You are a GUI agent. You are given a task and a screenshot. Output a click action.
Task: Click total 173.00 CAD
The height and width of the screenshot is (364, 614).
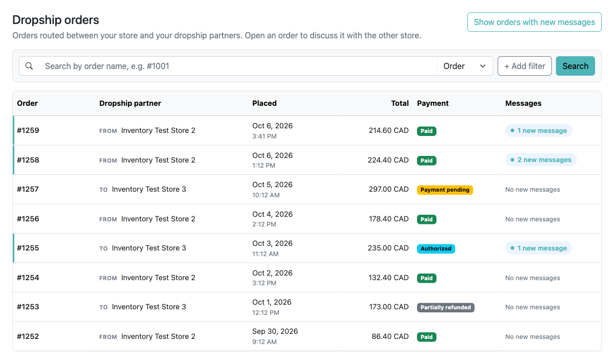(389, 307)
